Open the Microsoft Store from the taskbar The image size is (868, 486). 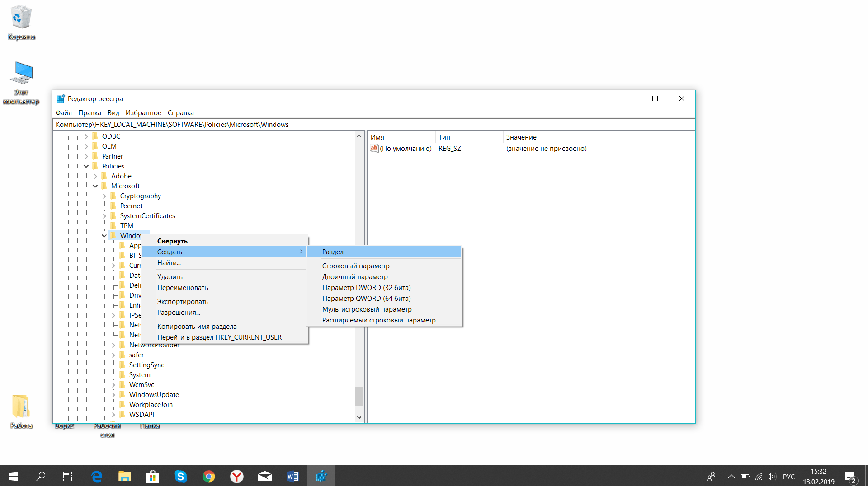tap(152, 476)
